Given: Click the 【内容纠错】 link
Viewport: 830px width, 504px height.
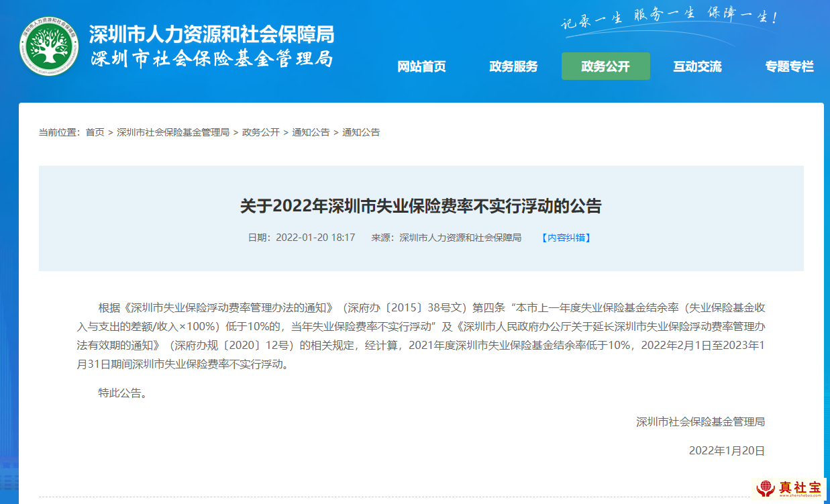Looking at the screenshot, I should click(x=566, y=238).
